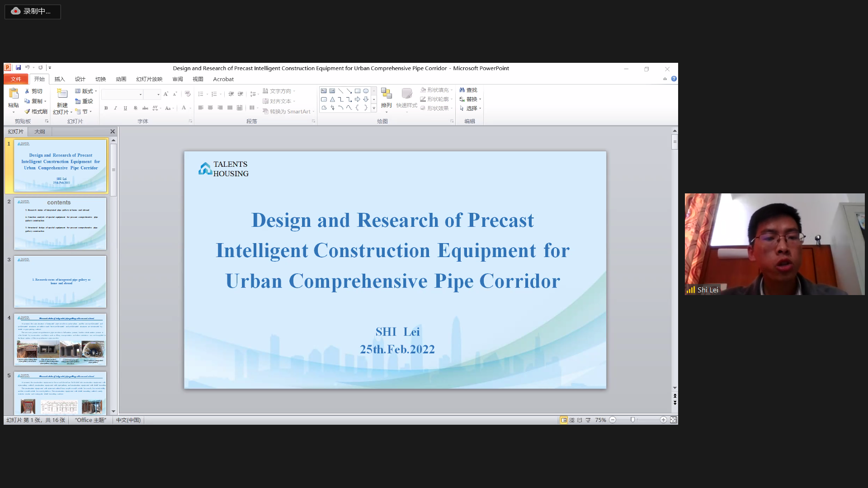Toggle Align Text Right

[x=220, y=108]
